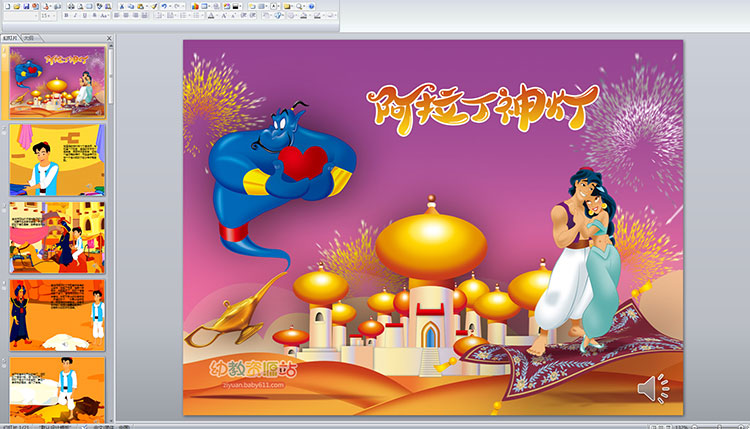Expand the Paste options dropdown arrow
Viewport: 750px width, 429px height.
147,6
